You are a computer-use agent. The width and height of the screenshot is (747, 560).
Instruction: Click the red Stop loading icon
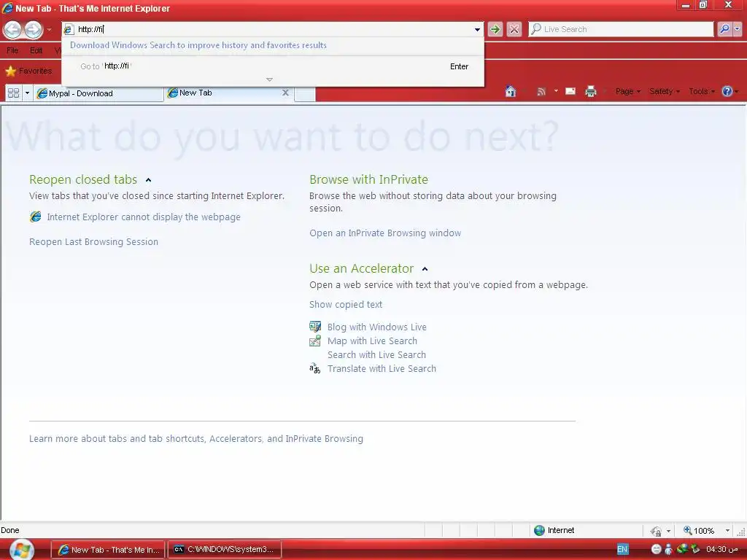pos(514,29)
